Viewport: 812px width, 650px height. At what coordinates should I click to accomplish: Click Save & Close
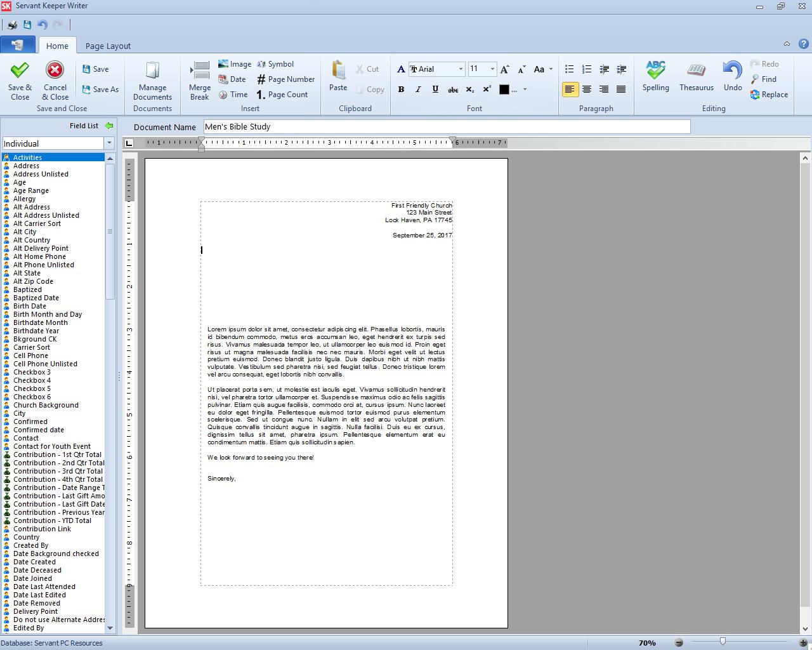coord(19,81)
